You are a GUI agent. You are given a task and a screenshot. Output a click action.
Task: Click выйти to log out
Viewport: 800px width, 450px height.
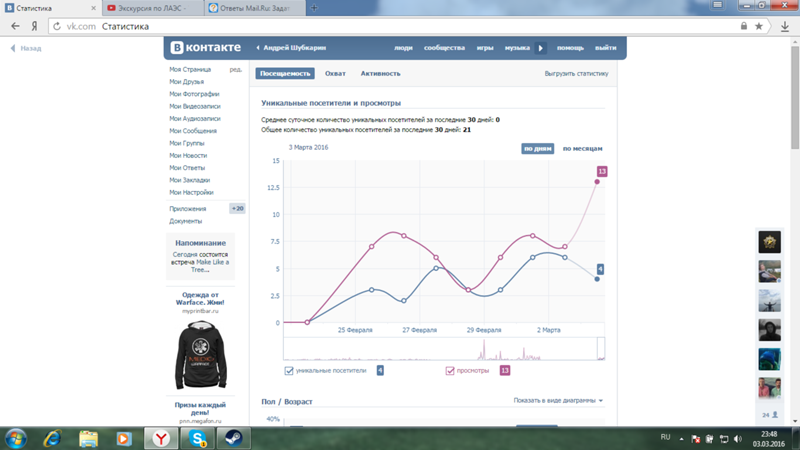click(606, 48)
